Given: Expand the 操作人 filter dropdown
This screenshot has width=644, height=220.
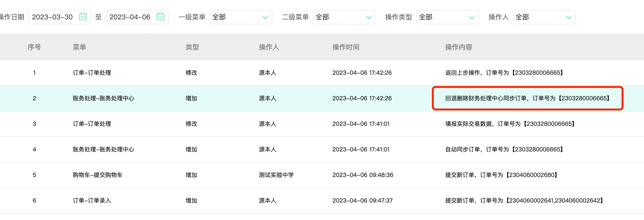Looking at the screenshot, I should click(544, 17).
